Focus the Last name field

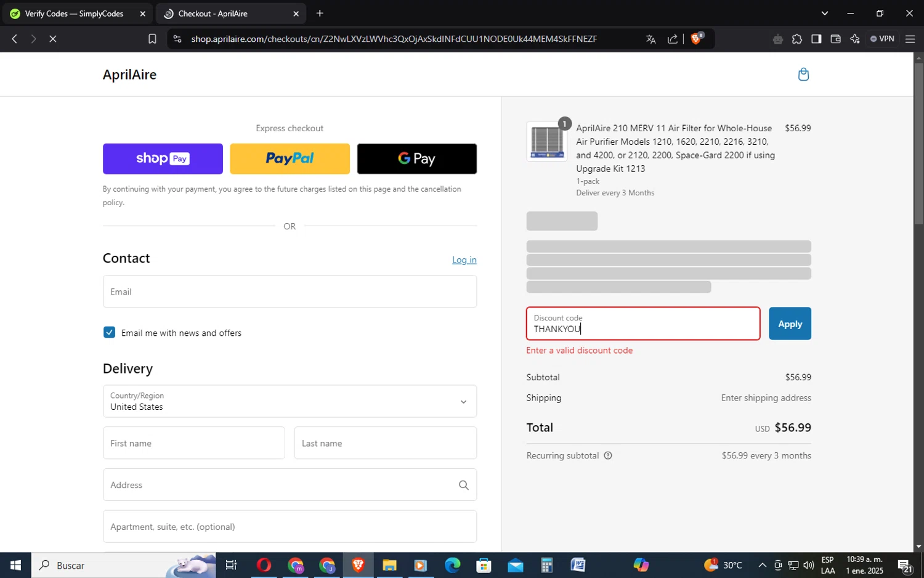coord(386,443)
